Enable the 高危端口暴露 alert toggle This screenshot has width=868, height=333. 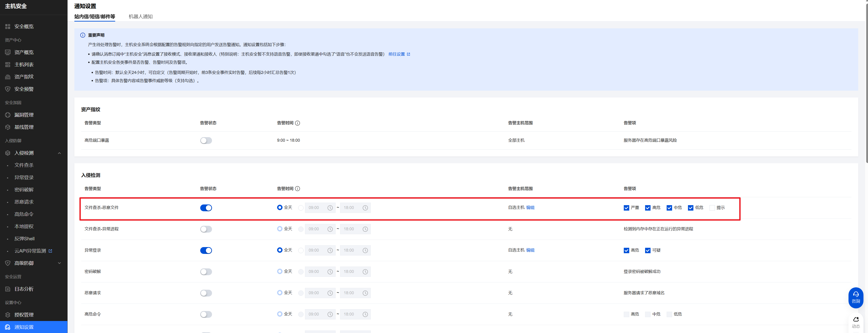tap(206, 141)
